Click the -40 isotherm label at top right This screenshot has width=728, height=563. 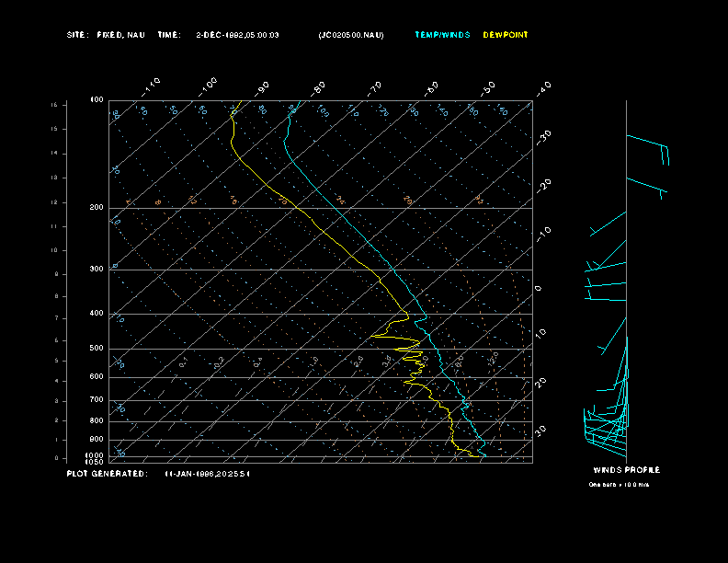[543, 88]
